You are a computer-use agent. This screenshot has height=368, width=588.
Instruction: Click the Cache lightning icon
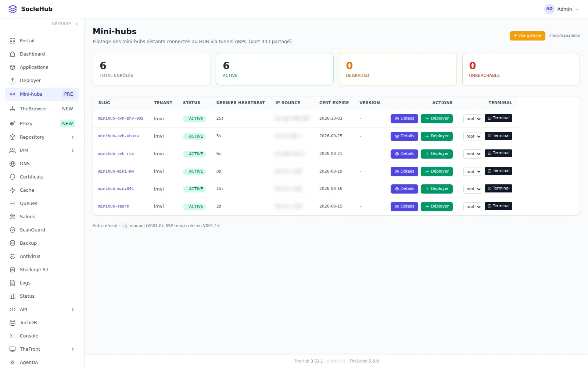pyautogui.click(x=12, y=190)
